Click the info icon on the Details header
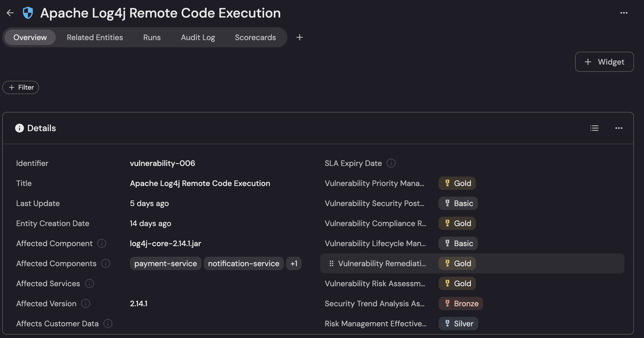644x338 pixels. [19, 128]
